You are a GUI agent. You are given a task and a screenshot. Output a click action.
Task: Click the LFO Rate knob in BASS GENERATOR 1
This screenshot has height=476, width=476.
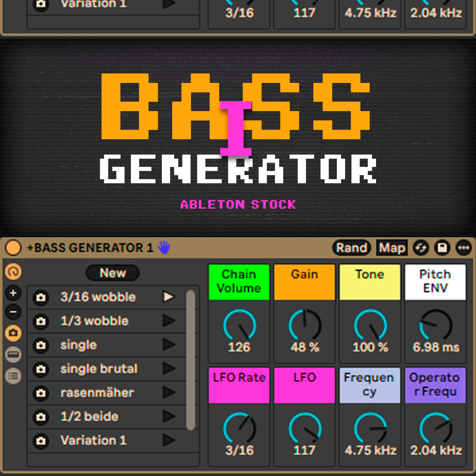[x=240, y=428]
